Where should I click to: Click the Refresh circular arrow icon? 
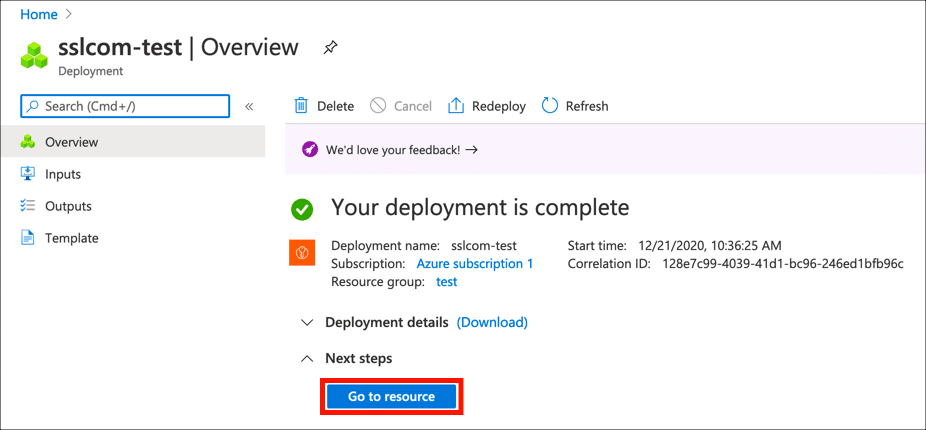tap(550, 106)
